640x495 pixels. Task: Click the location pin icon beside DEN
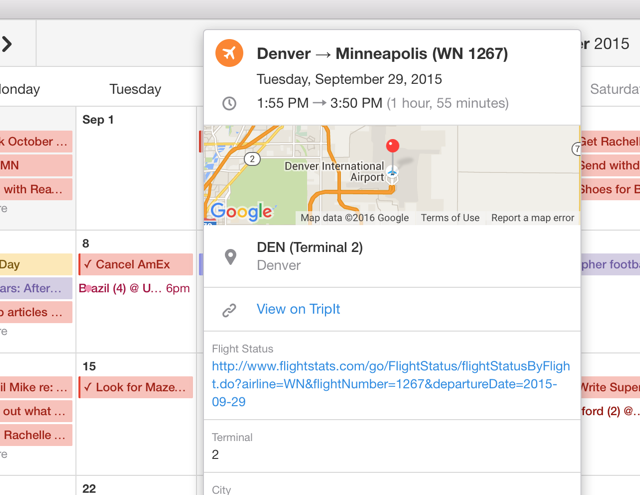[230, 257]
